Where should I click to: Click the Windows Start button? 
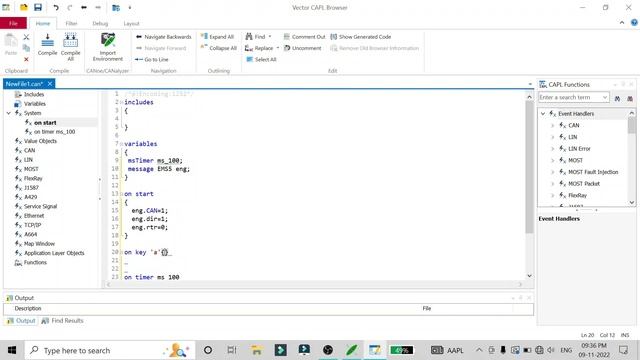pos(12,350)
